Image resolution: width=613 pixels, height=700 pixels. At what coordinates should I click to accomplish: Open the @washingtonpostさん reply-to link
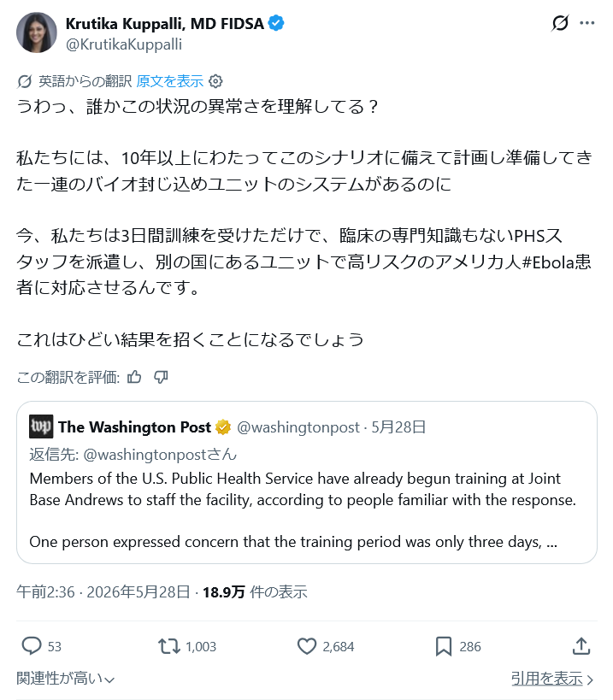pyautogui.click(x=160, y=455)
